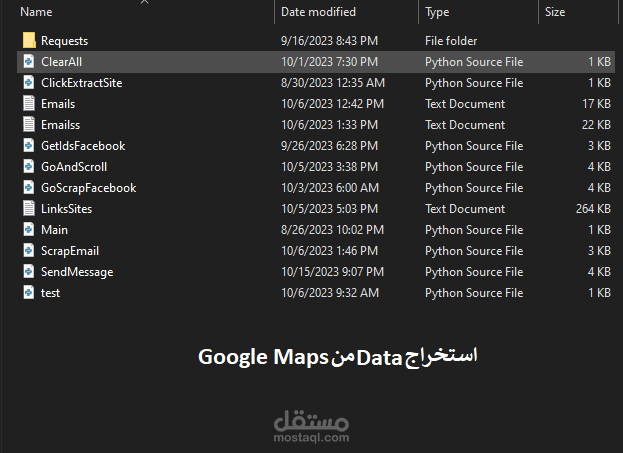The height and width of the screenshot is (453, 623).
Task: Sort files by the Name column header
Action: (36, 12)
